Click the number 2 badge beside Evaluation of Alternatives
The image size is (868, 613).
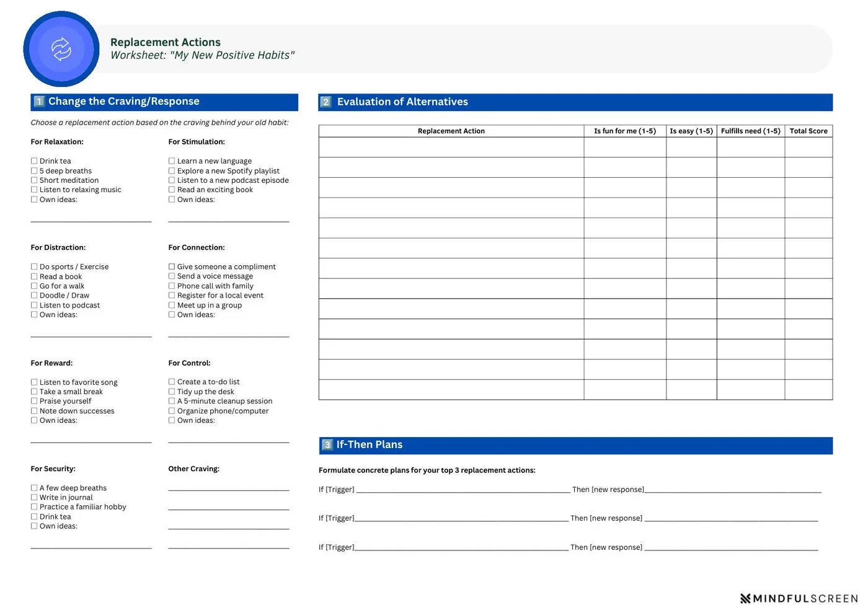point(326,102)
